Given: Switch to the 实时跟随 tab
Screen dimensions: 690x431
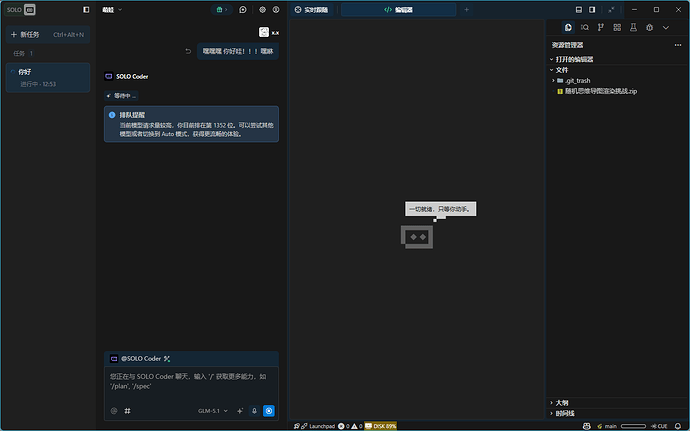Looking at the screenshot, I should click(x=312, y=10).
